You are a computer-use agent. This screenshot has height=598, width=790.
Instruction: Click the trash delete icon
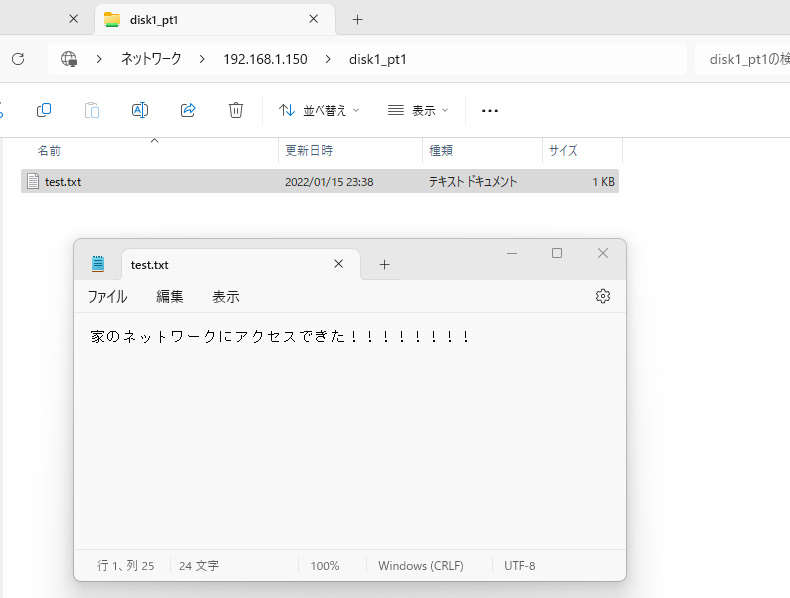[236, 110]
